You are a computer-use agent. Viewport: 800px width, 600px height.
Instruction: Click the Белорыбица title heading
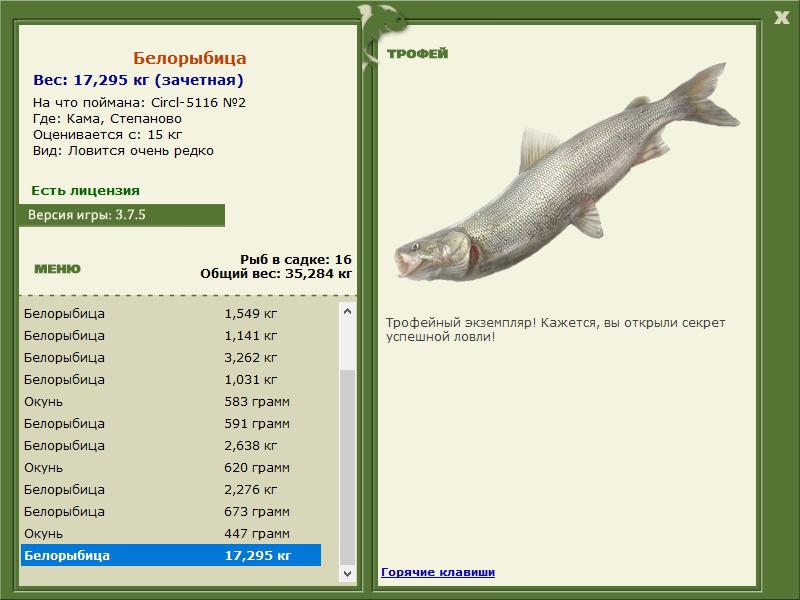coord(190,58)
